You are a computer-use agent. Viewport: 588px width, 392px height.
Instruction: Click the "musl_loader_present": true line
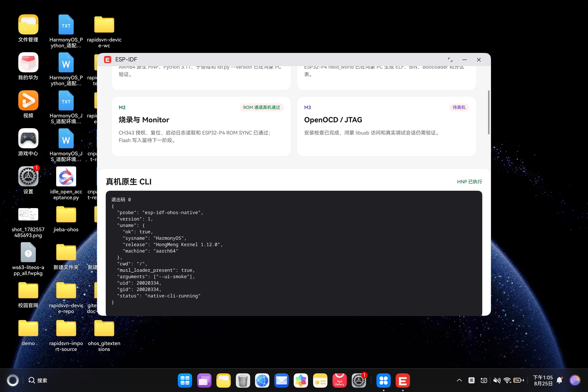[x=156, y=270]
